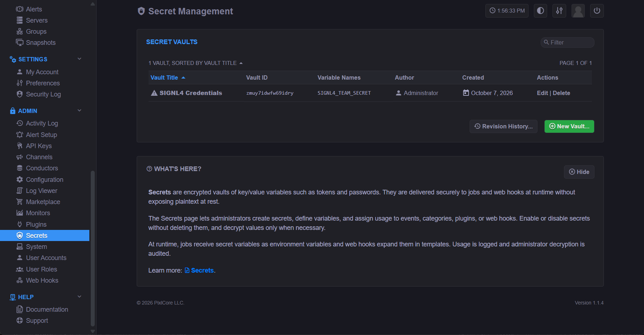Image resolution: width=644 pixels, height=335 pixels.
Task: Open Revision History
Action: pos(503,126)
